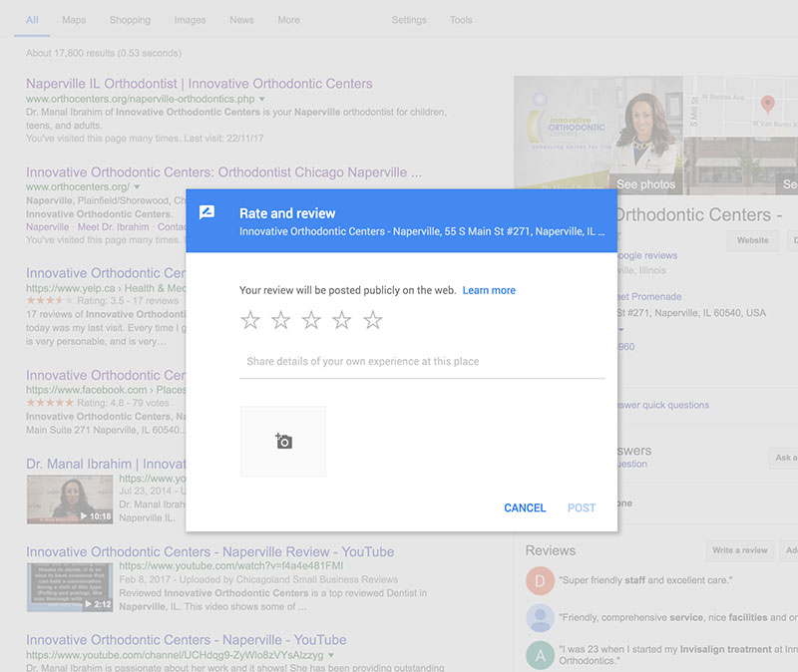798x672 pixels.
Task: Click Cancel in the review dialog
Action: point(525,507)
